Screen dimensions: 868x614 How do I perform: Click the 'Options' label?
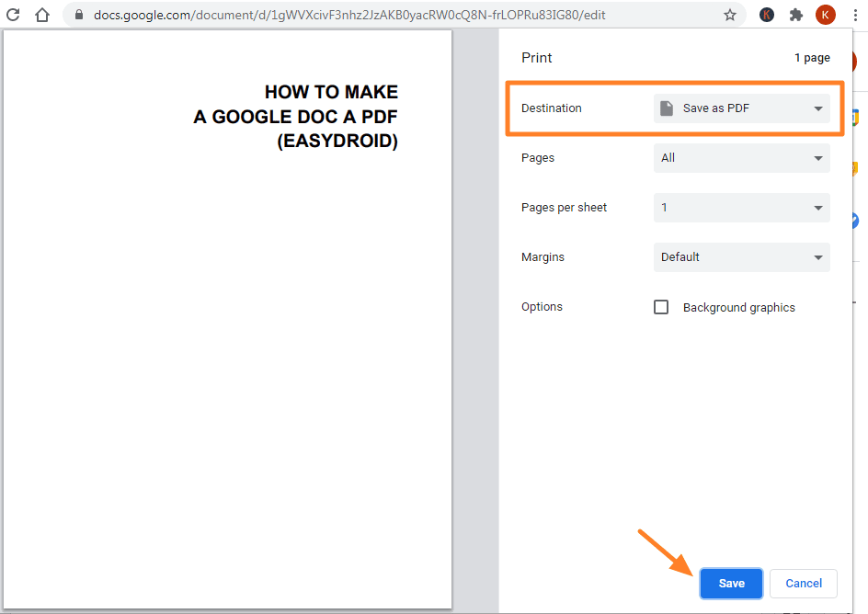(x=542, y=306)
